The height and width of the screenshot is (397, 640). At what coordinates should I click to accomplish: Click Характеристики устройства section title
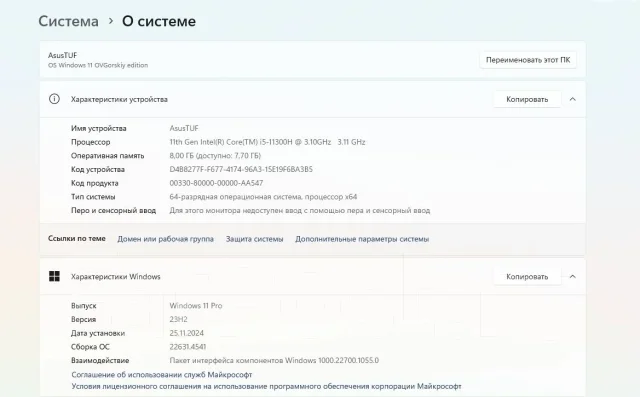(119, 99)
